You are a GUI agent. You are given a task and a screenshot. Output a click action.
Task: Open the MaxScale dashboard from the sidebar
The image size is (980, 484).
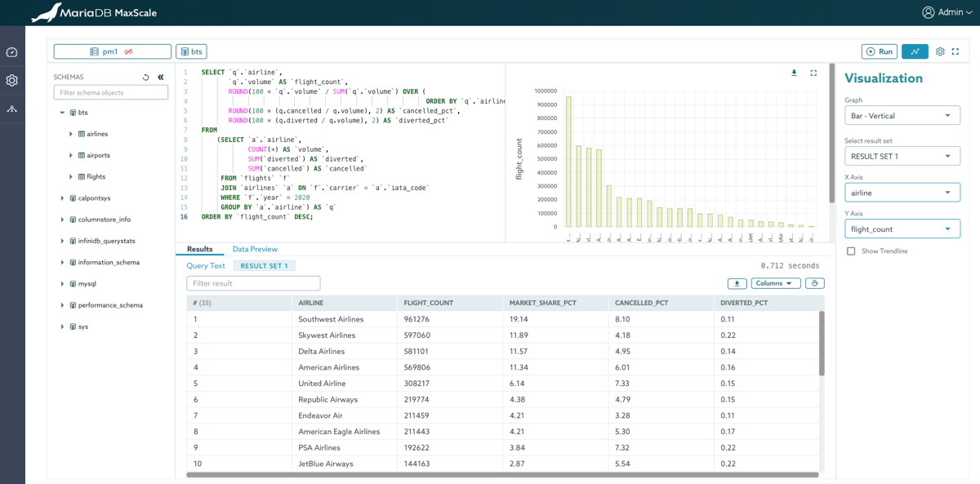coord(11,51)
